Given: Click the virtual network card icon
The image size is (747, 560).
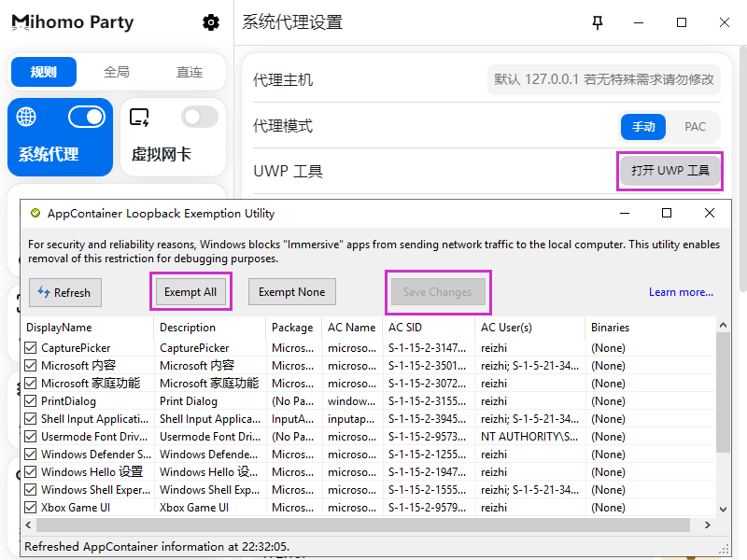Looking at the screenshot, I should [139, 117].
